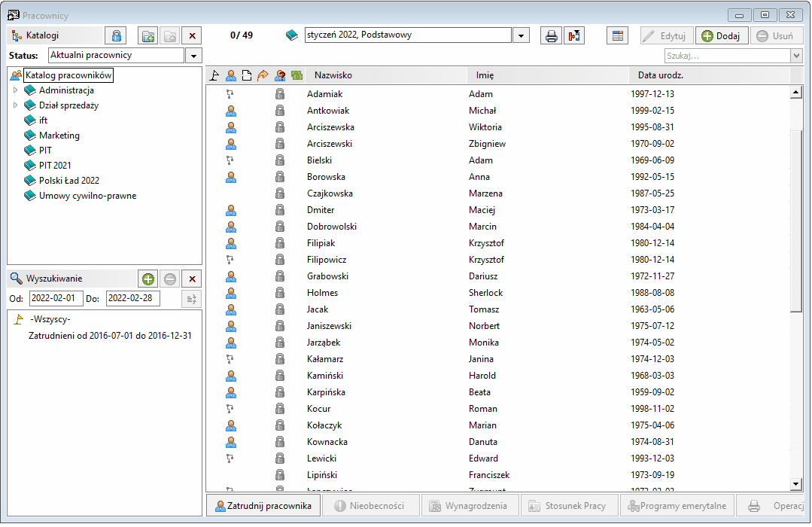Select the Karpińska Beata row
The image size is (812, 527).
click(x=497, y=392)
